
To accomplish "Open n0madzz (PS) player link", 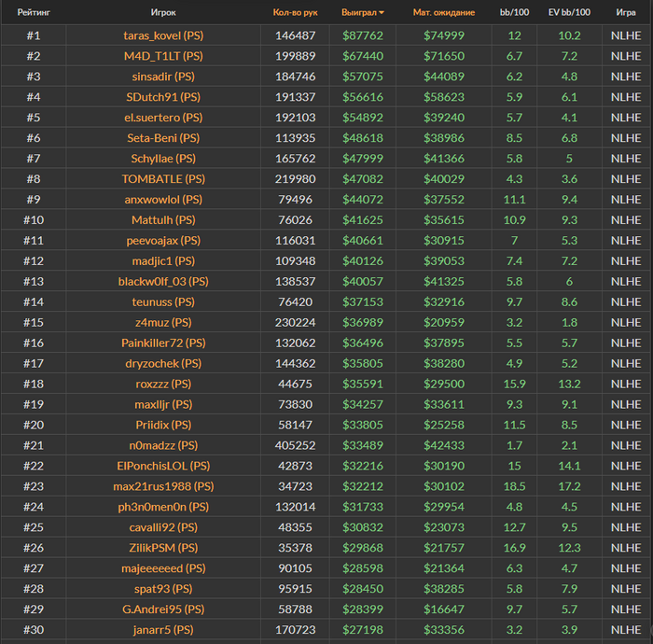I will pos(163,445).
